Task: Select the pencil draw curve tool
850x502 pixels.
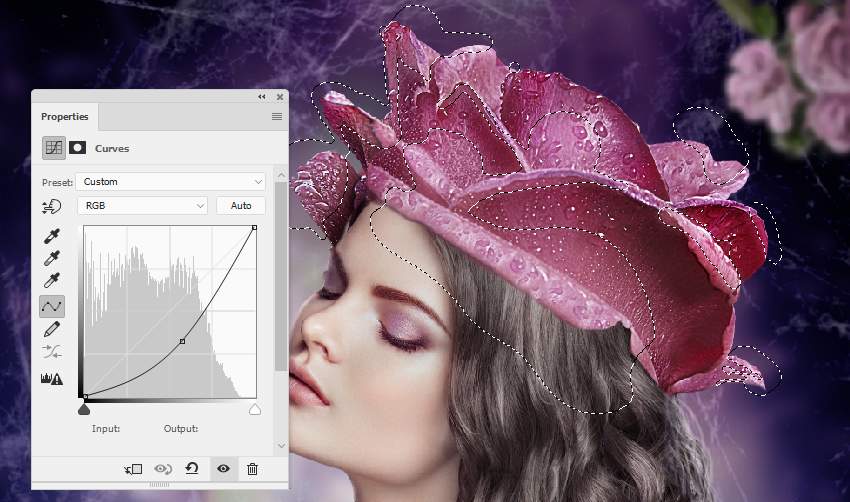Action: coord(51,329)
